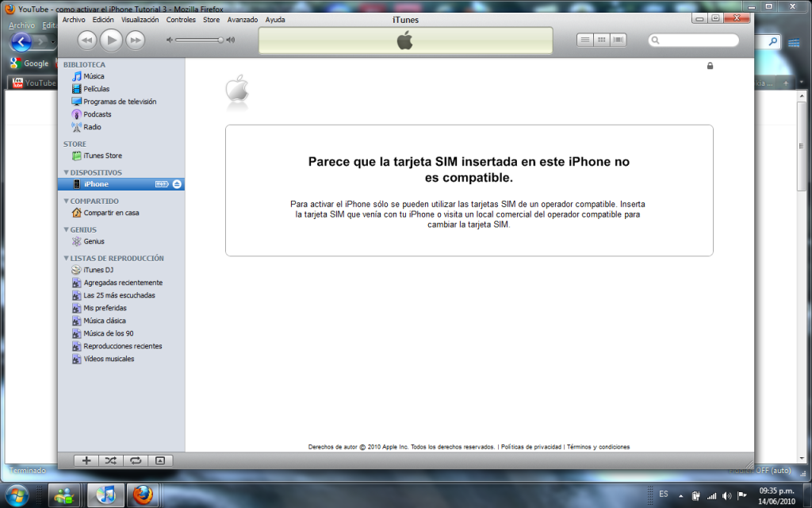Click the network signal tray icon
The width and height of the screenshot is (812, 508).
[712, 496]
